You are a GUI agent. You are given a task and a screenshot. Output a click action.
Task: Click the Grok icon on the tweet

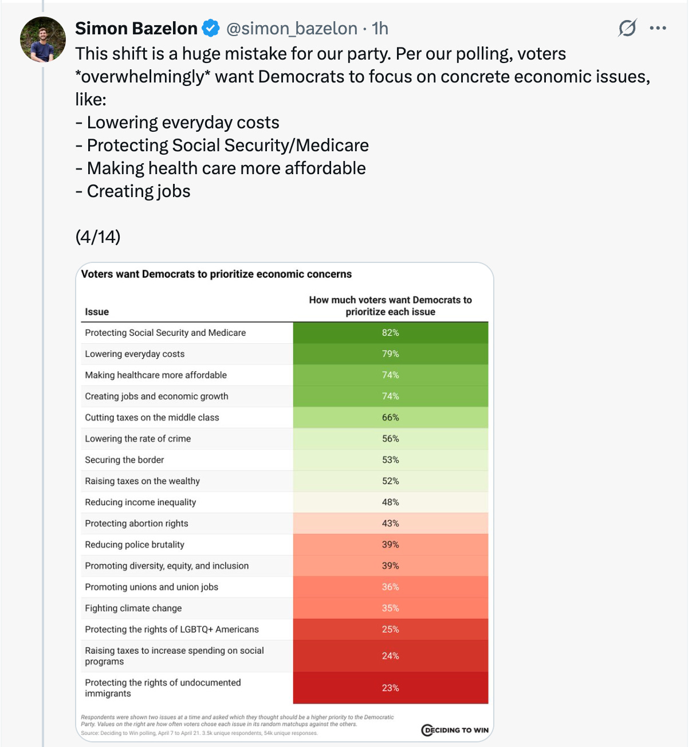627,28
